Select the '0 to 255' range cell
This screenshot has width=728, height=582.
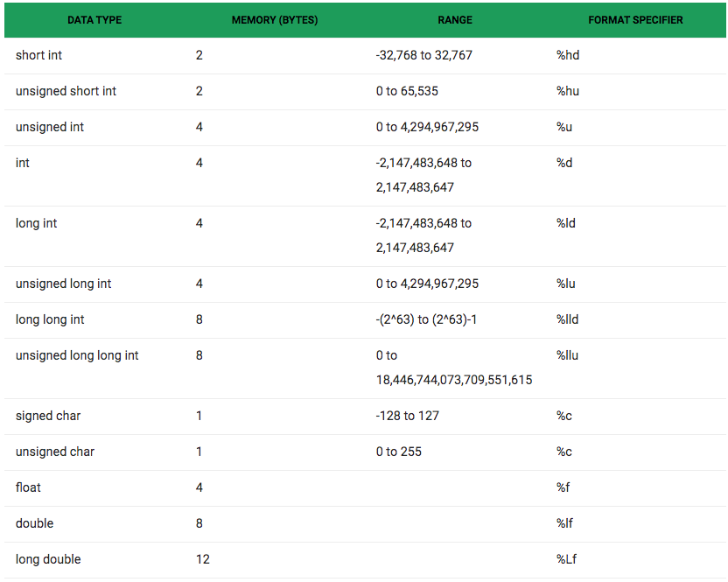pyautogui.click(x=399, y=452)
